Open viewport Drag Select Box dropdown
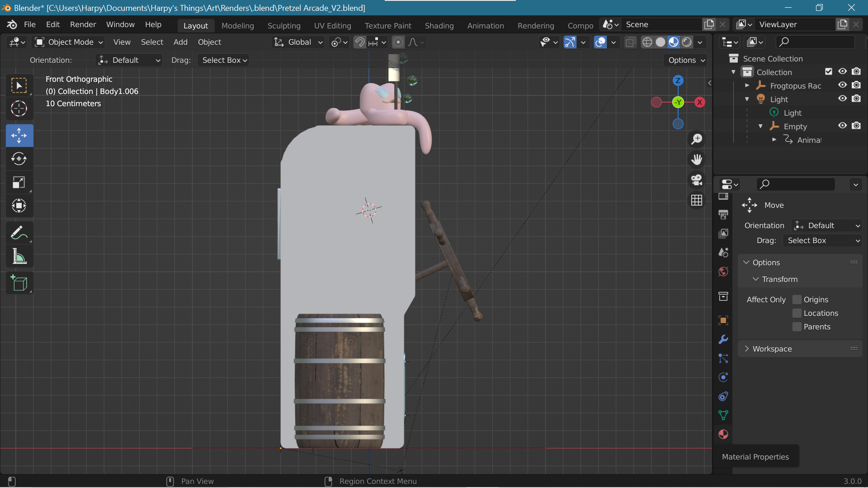The height and width of the screenshot is (488, 868). [x=223, y=60]
